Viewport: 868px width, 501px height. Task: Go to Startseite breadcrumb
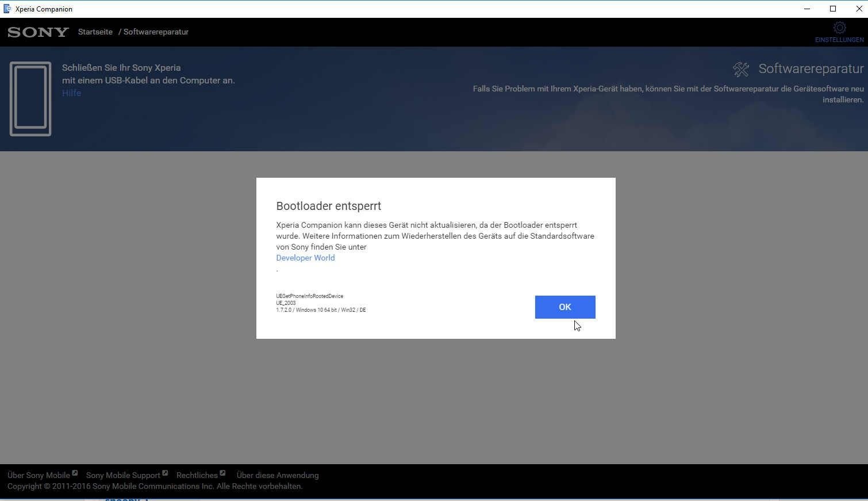pos(95,32)
